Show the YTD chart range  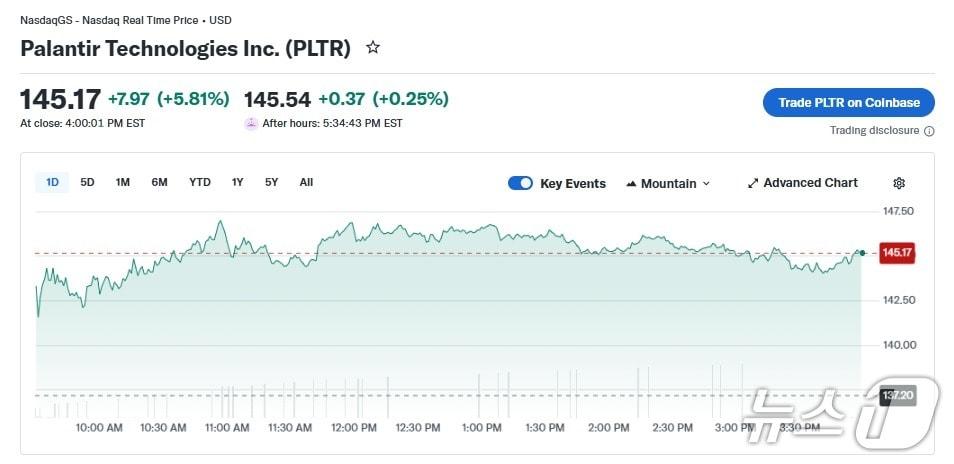[200, 182]
